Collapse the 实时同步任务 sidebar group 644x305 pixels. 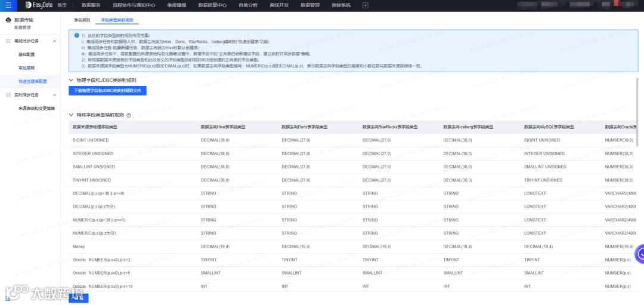coord(55,95)
